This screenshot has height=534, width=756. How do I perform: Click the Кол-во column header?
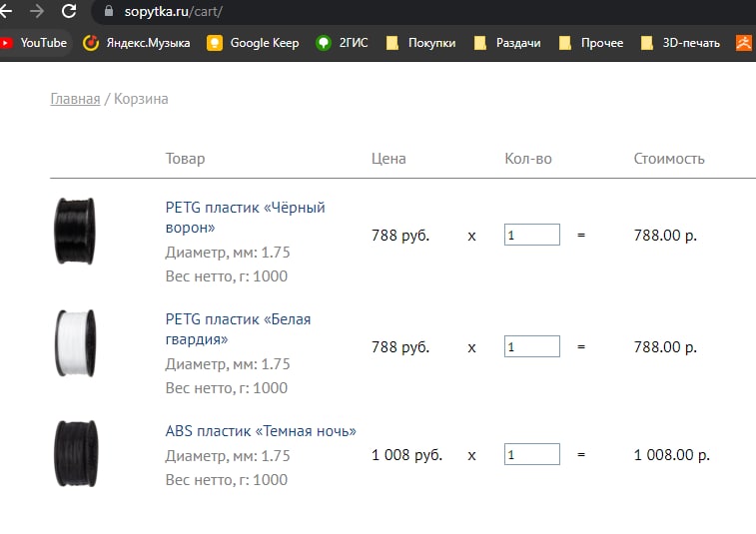pyautogui.click(x=528, y=159)
